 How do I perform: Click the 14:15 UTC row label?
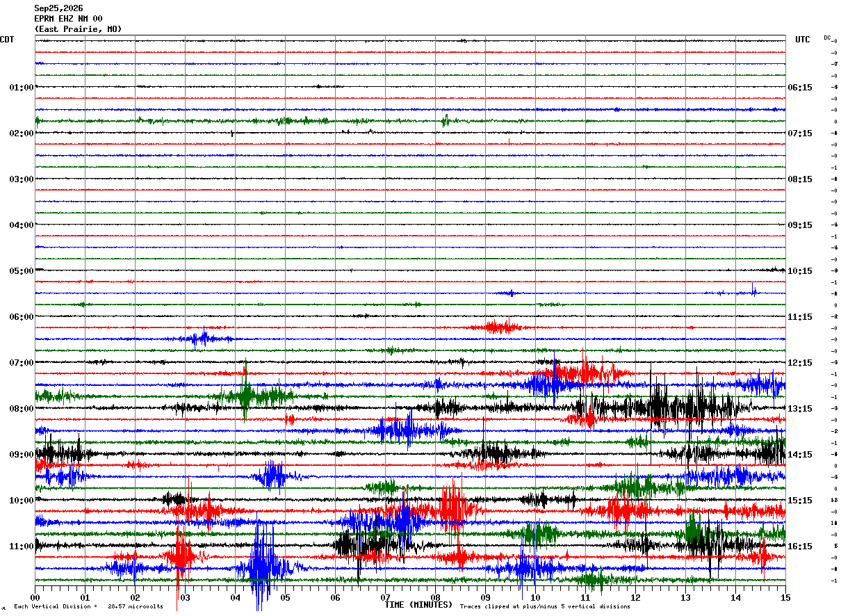[800, 455]
